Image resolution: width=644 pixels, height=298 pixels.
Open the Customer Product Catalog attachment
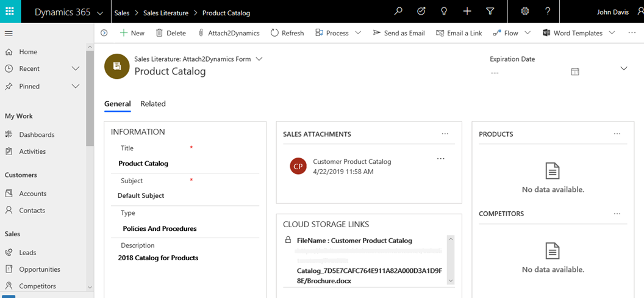point(352,162)
